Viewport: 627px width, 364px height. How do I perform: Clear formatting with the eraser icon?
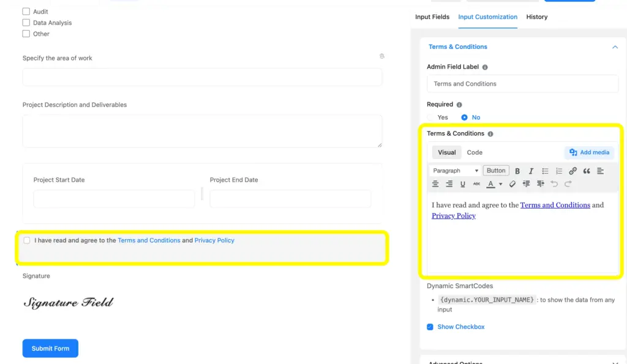(x=512, y=184)
